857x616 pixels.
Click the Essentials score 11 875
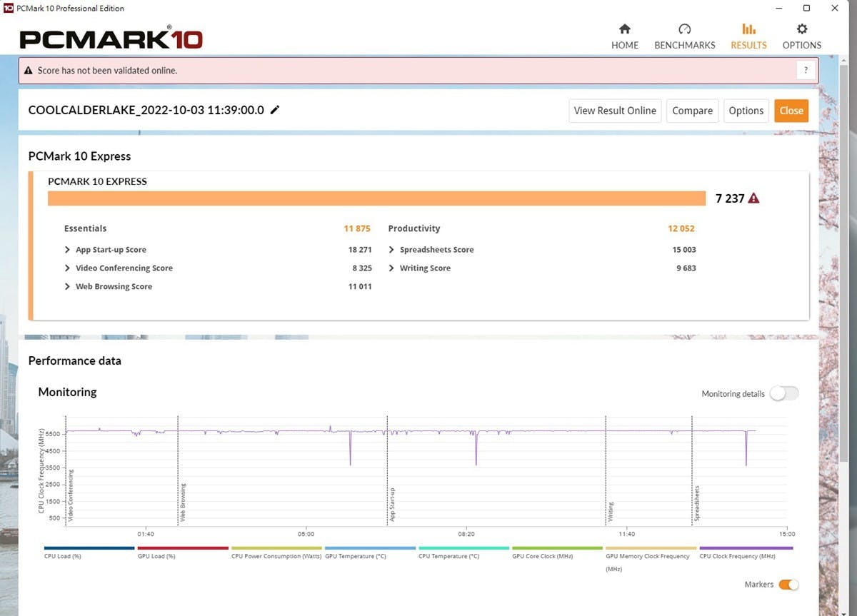click(357, 228)
